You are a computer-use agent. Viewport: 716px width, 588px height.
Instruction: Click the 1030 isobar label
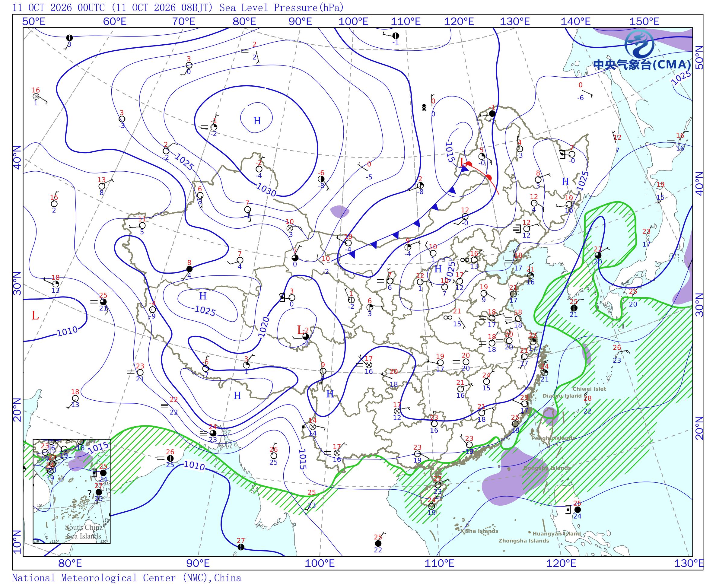click(x=266, y=190)
